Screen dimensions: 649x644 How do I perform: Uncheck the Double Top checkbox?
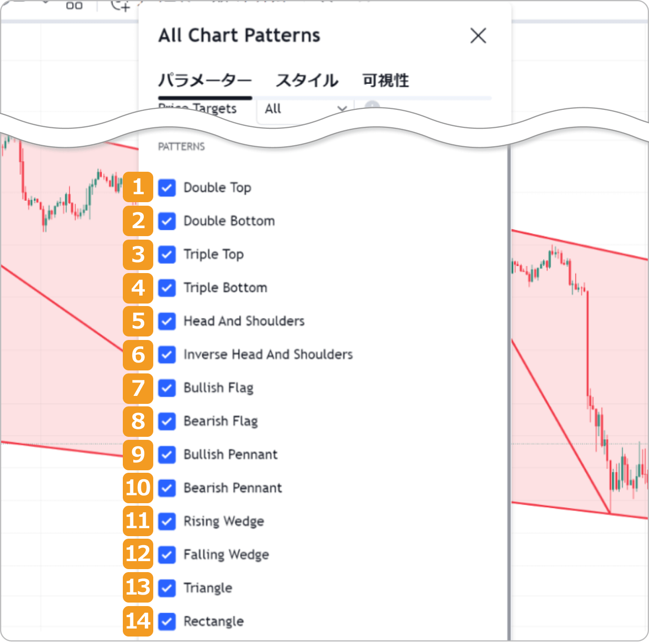click(x=167, y=188)
